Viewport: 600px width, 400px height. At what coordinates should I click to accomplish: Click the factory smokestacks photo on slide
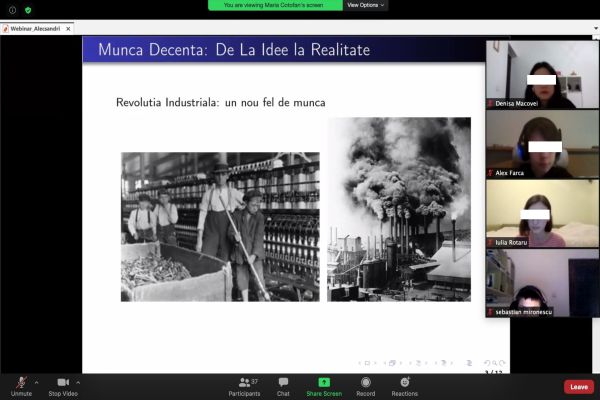tap(398, 209)
